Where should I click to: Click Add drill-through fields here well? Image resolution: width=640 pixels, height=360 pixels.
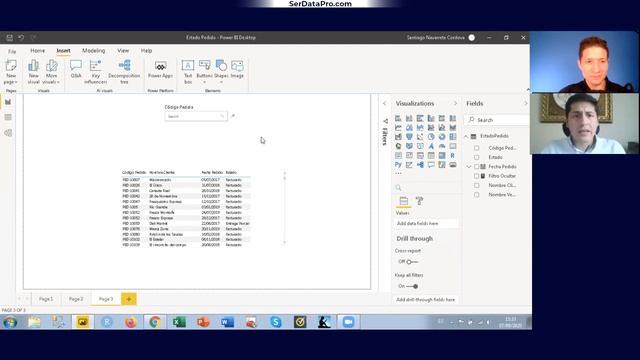point(426,300)
